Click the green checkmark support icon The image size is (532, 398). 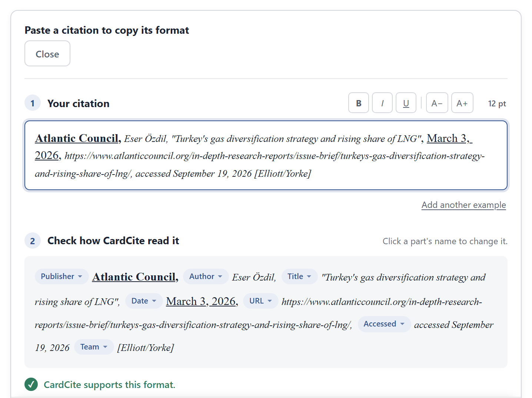pos(31,384)
